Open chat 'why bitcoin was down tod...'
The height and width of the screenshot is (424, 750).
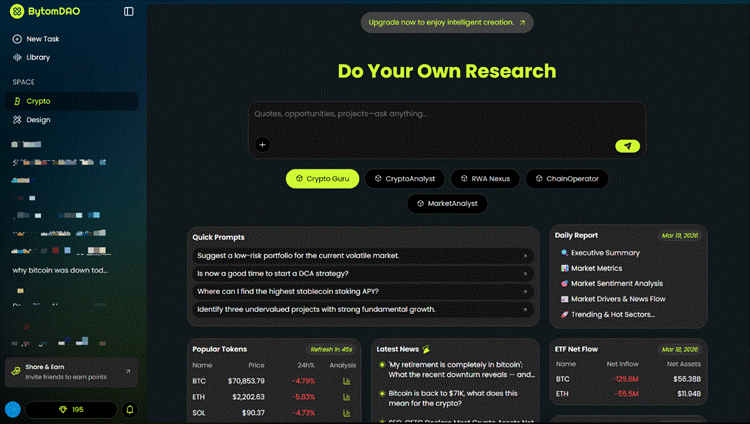(x=60, y=270)
